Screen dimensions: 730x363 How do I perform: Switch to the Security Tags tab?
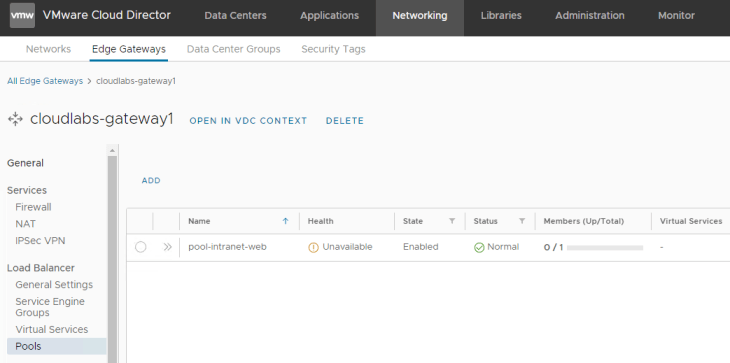click(x=333, y=49)
